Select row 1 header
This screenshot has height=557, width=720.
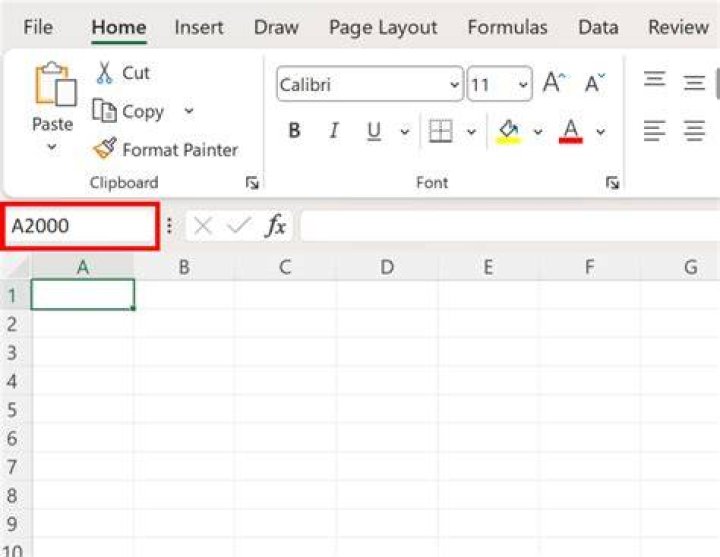click(x=15, y=295)
